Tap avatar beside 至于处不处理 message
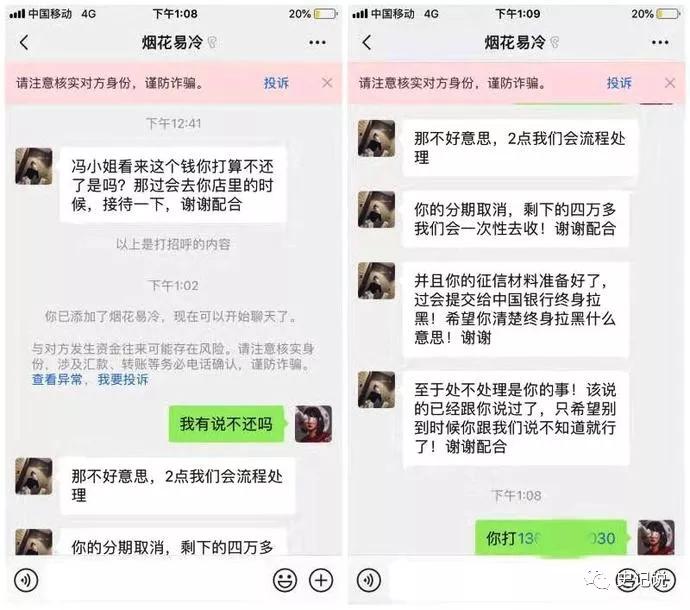Screen dimensions: 690x610 coord(376,390)
